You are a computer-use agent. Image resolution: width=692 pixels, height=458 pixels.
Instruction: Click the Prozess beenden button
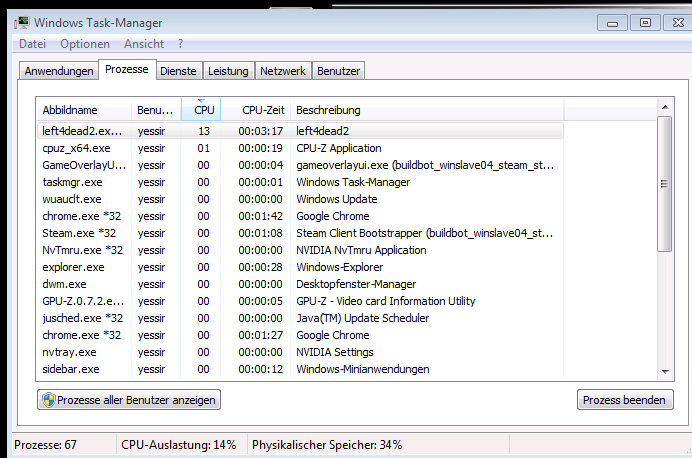pos(625,400)
